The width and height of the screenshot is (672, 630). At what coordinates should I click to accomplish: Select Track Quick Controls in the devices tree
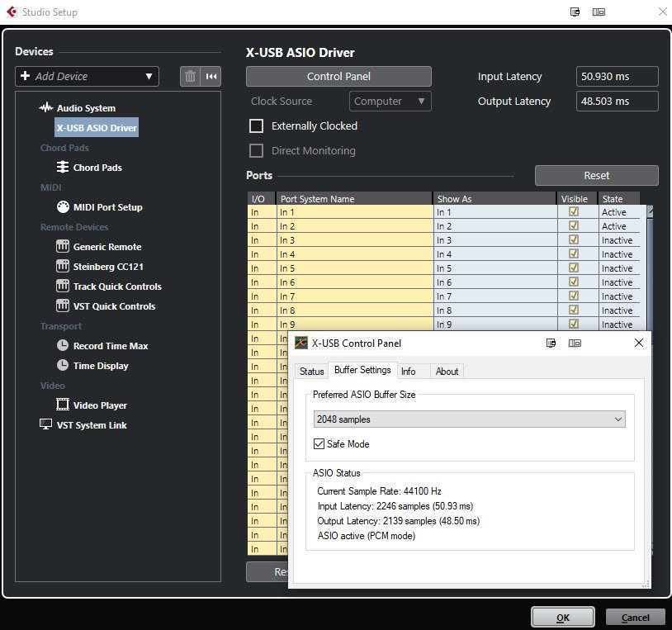[117, 287]
